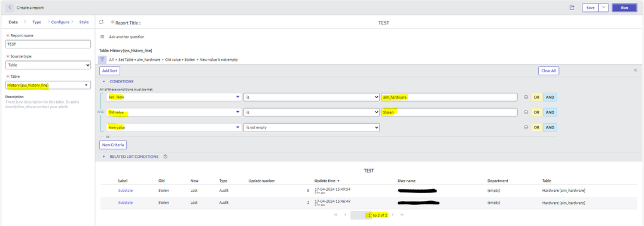Switch to the Data step

coord(13,22)
